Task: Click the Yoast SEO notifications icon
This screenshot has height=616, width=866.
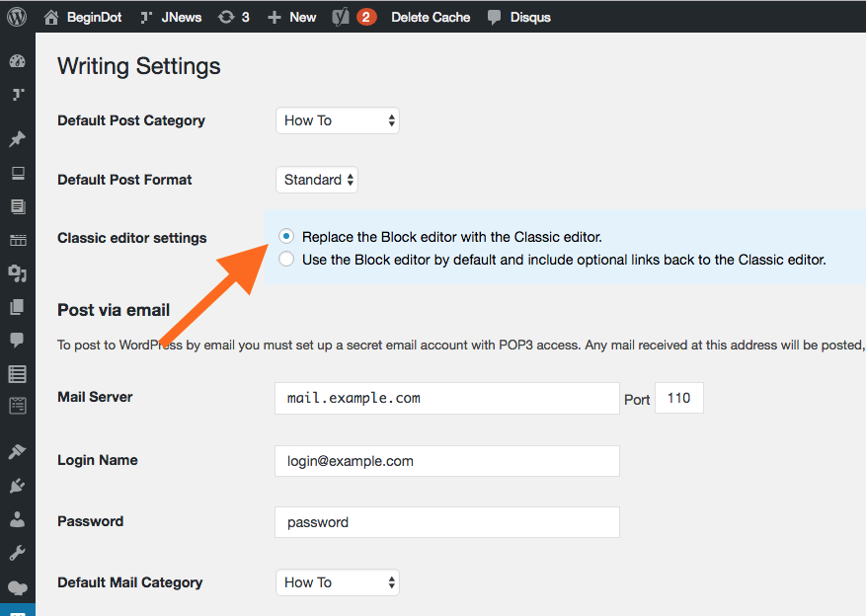Action: [x=354, y=17]
